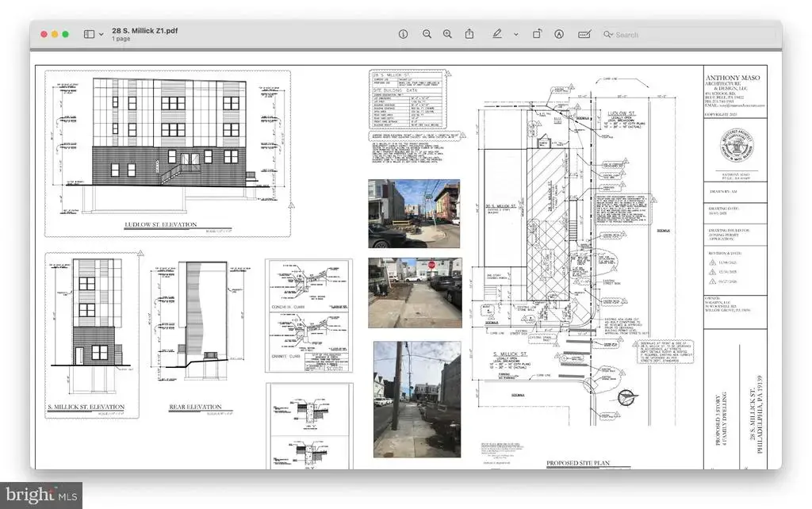Click the "DRAWN BY: AM" title block entry
The height and width of the screenshot is (509, 812).
723,192
